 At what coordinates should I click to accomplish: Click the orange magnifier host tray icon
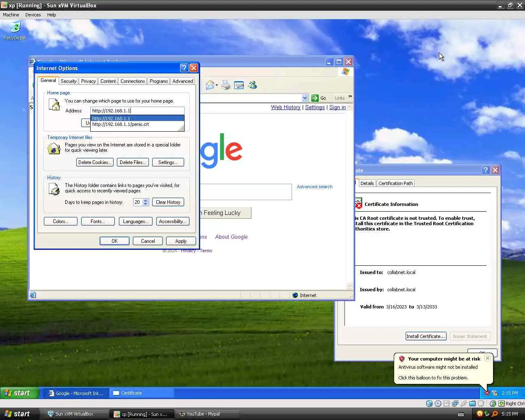495,414
